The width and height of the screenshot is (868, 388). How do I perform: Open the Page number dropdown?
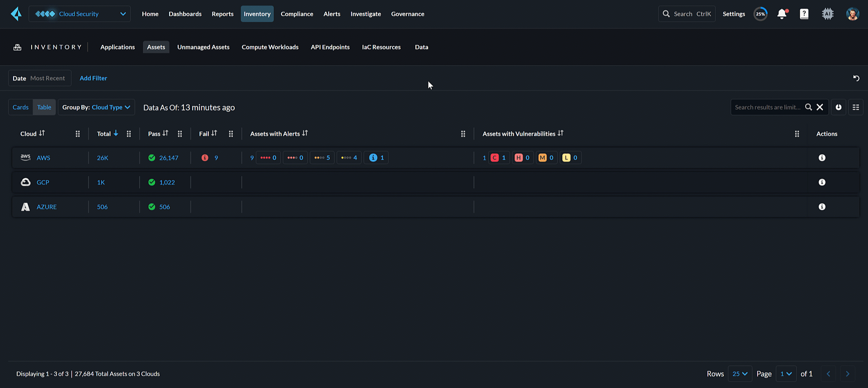click(786, 374)
